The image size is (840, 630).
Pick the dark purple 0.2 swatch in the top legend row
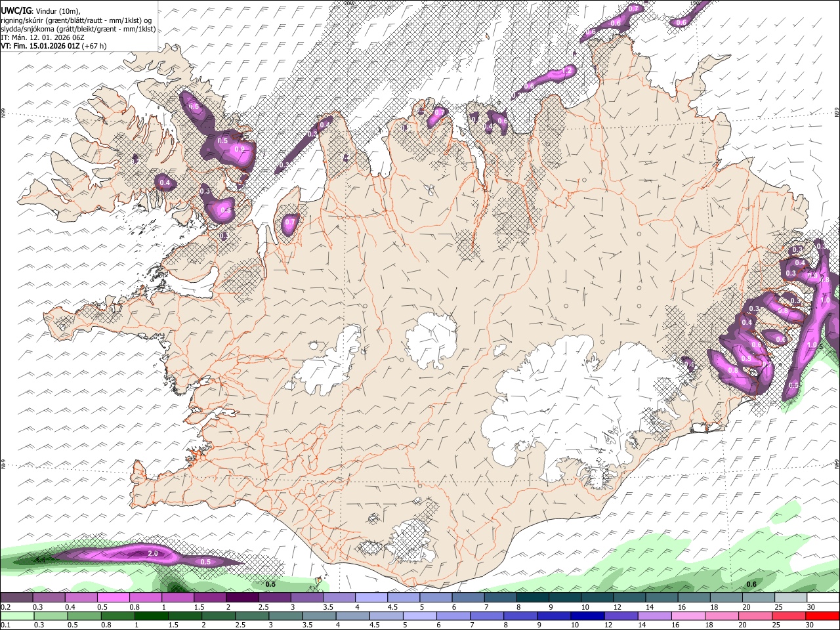click(16, 598)
